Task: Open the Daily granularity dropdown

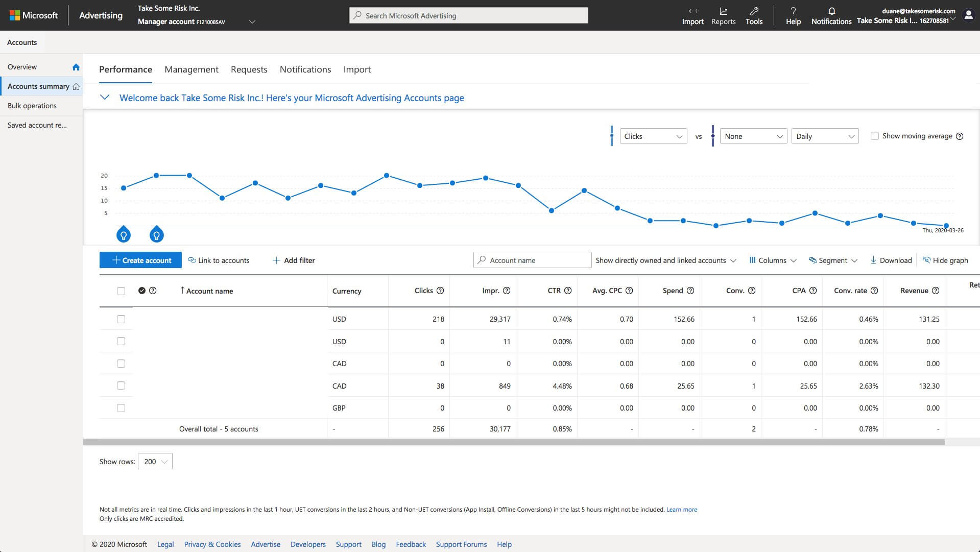Action: pos(825,136)
